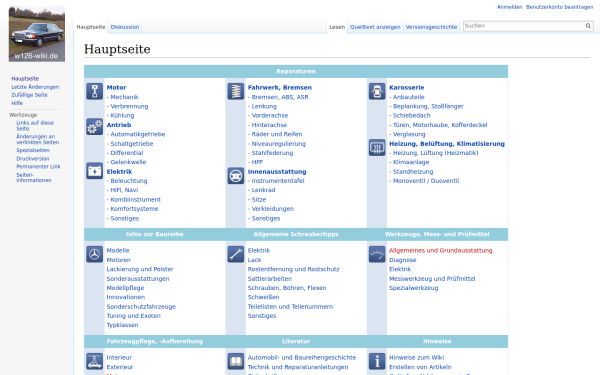Open Allgemeines und Grundausstattung red link

(x=440, y=250)
